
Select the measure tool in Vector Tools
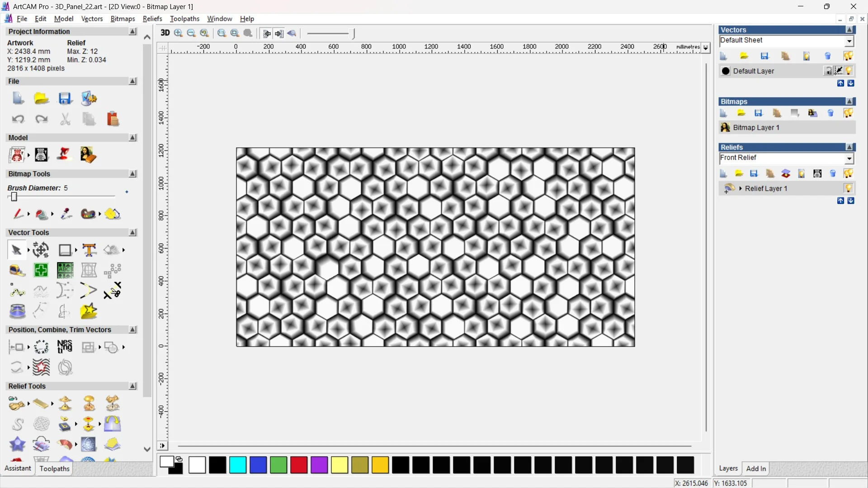[x=17, y=270]
